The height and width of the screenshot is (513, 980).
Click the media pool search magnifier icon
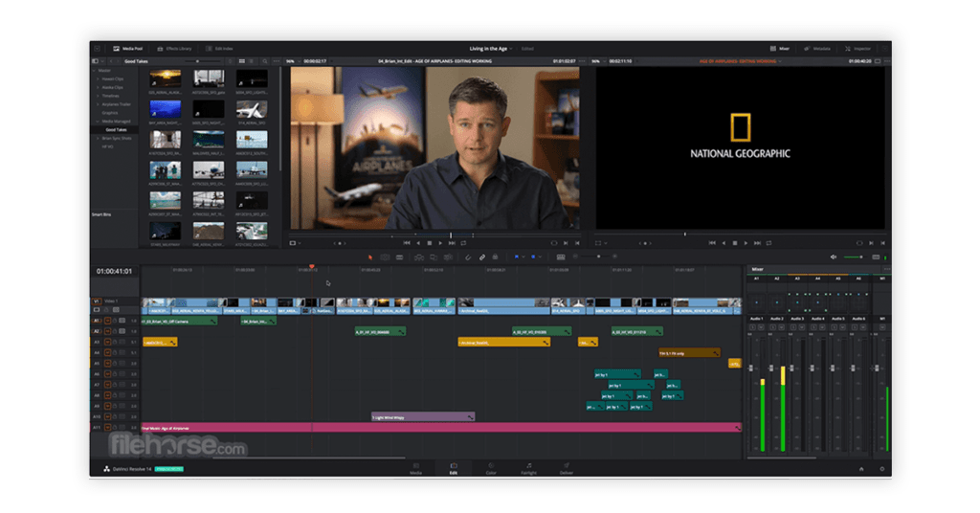pos(265,61)
